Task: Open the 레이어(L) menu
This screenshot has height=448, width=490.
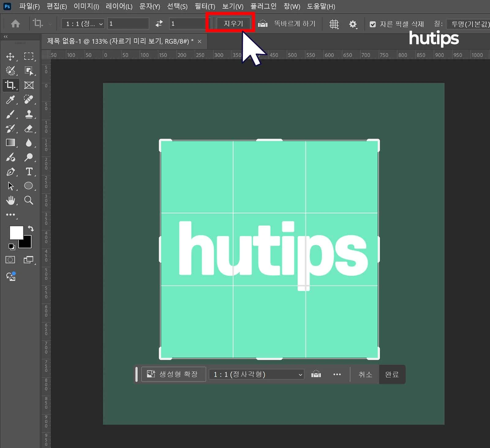Action: tap(119, 6)
